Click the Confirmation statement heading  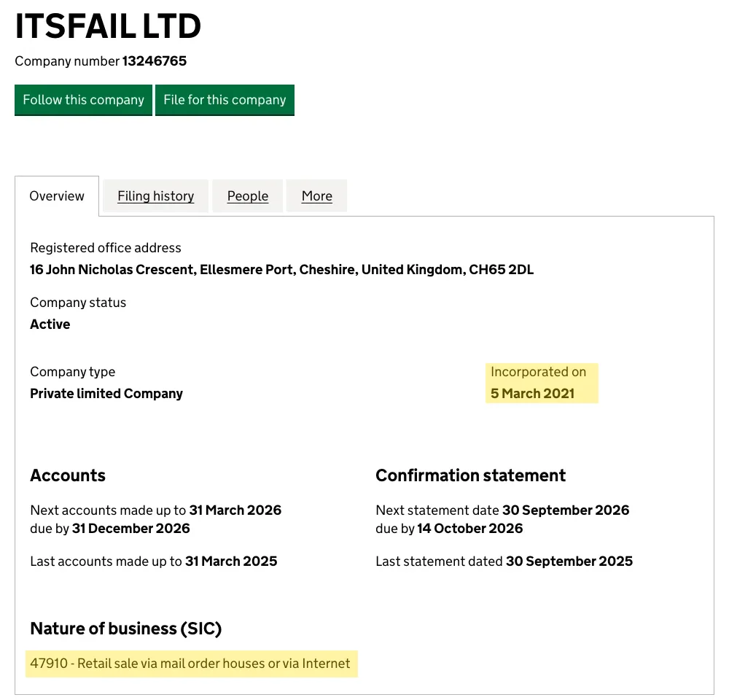pos(470,475)
